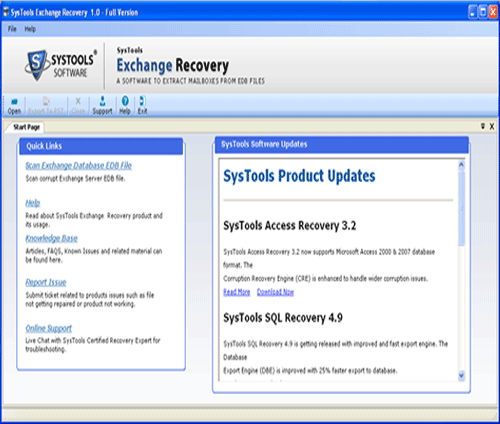Click the SysTools Software shield logo

[37, 65]
